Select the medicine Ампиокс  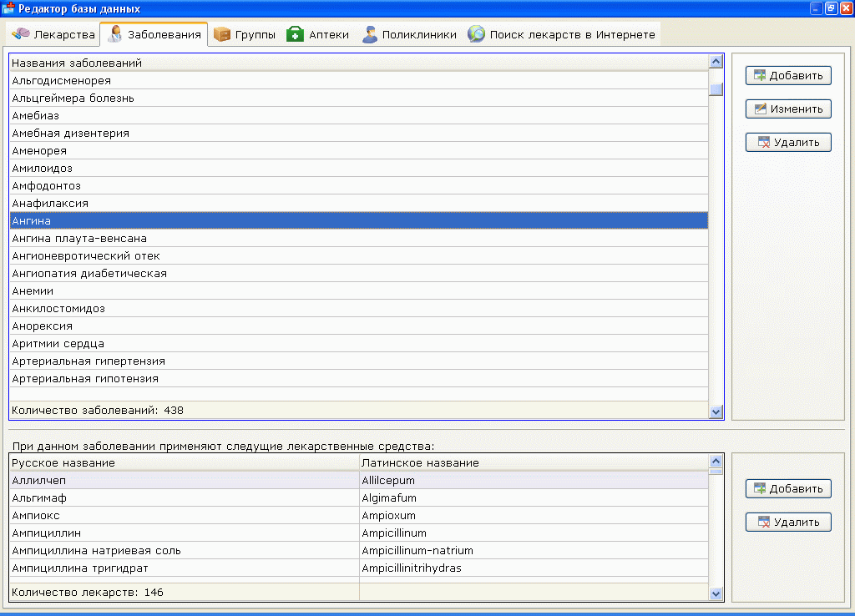point(185,515)
